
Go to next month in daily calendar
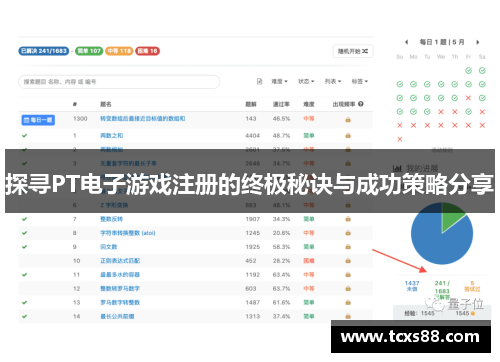pos(478,42)
